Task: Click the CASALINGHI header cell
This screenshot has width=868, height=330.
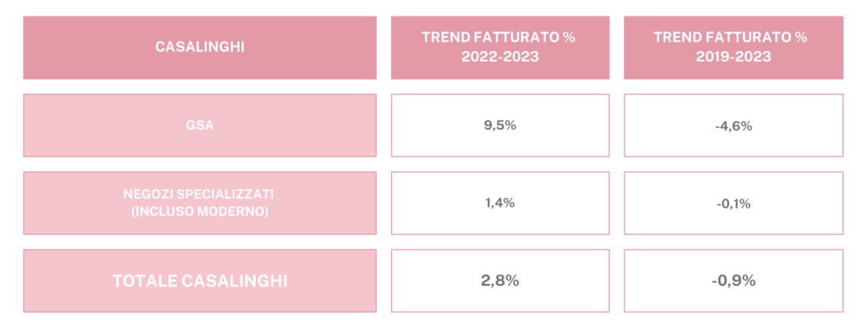Action: (x=200, y=48)
